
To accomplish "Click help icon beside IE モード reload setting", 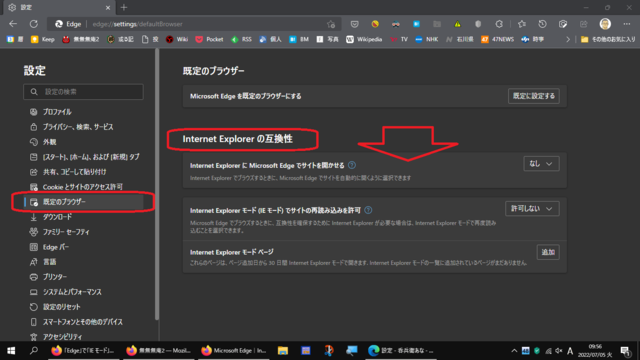I will pyautogui.click(x=368, y=210).
